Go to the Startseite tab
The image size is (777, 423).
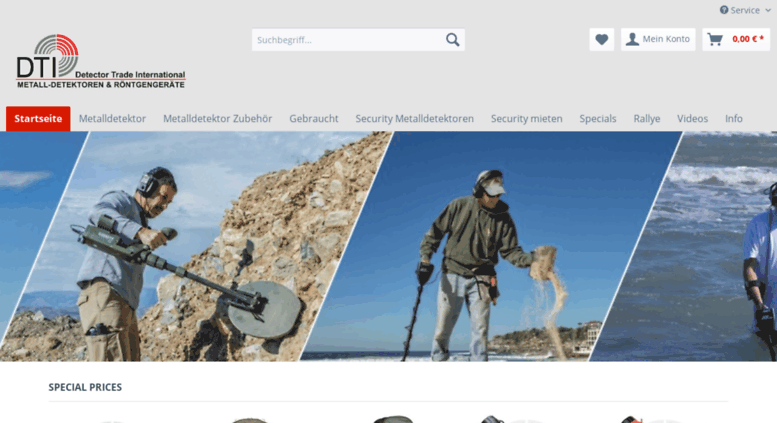pyautogui.click(x=38, y=119)
